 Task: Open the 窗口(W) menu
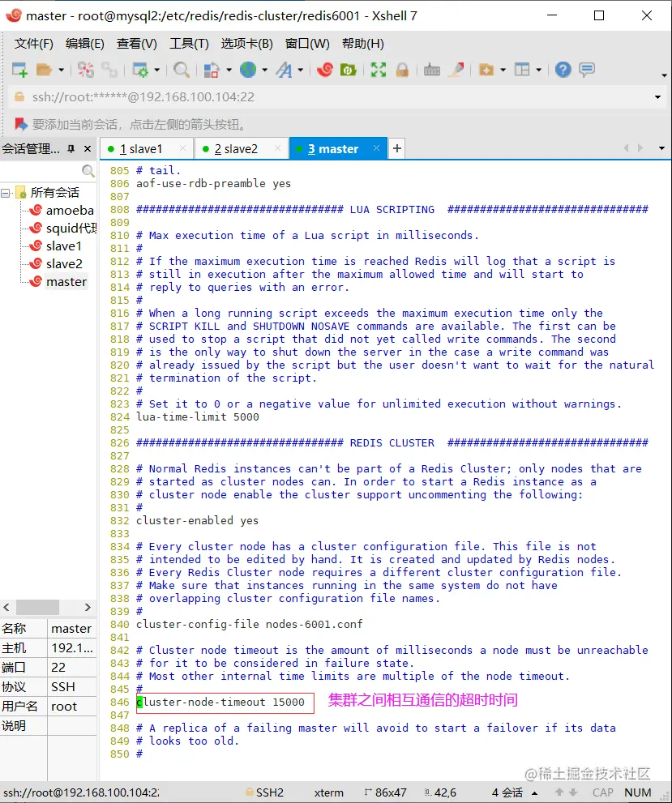point(307,44)
